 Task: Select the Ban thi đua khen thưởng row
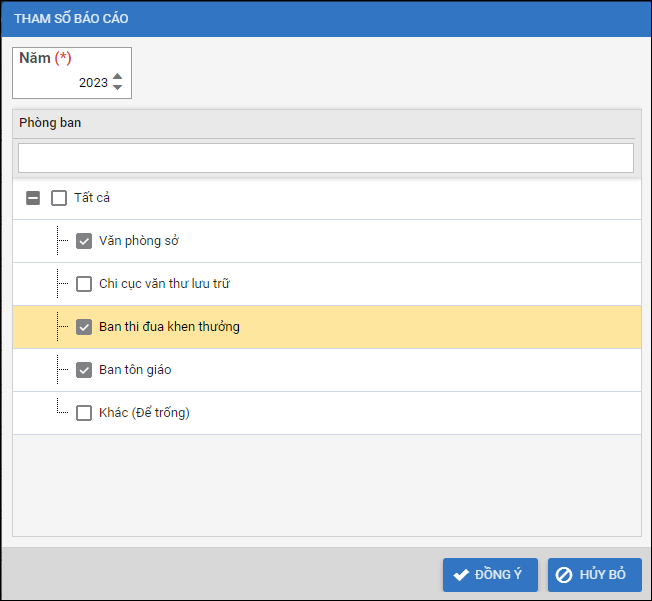(169, 327)
